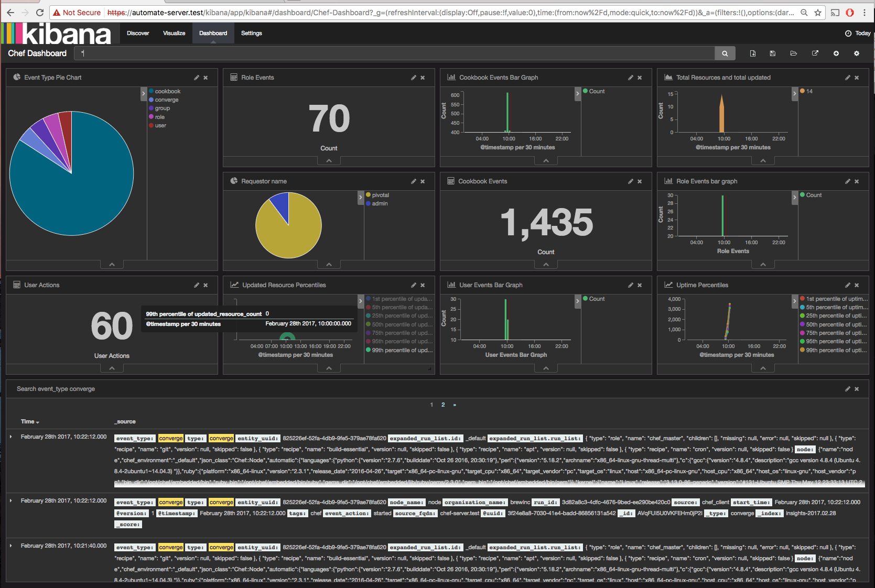The image size is (875, 588).
Task: Toggle Count legend in Cookbook Events Bar Graph
Action: pyautogui.click(x=594, y=91)
